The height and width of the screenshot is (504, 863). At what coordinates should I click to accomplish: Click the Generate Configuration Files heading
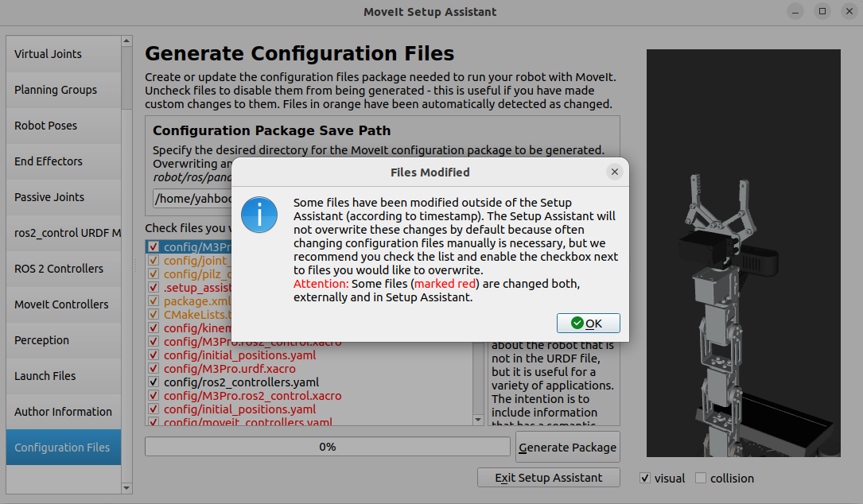(x=299, y=53)
